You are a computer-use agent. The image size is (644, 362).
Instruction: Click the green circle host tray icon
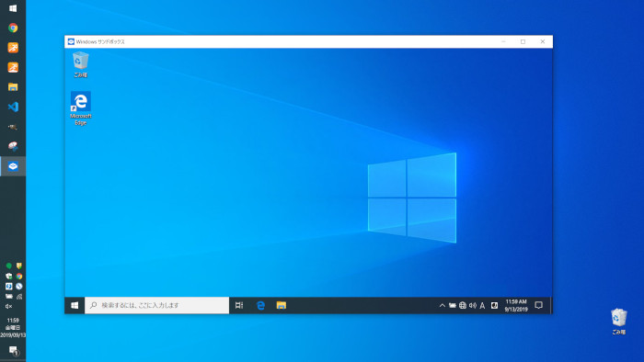tap(8, 266)
